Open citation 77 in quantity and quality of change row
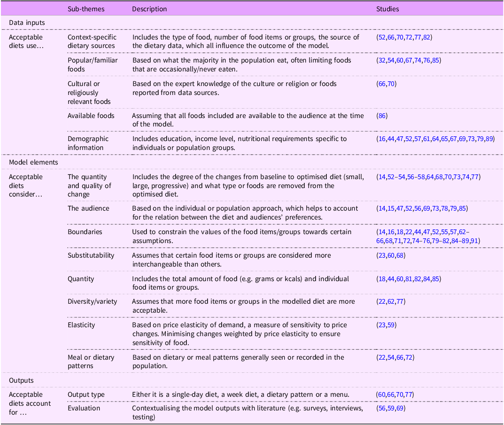 click(475, 177)
